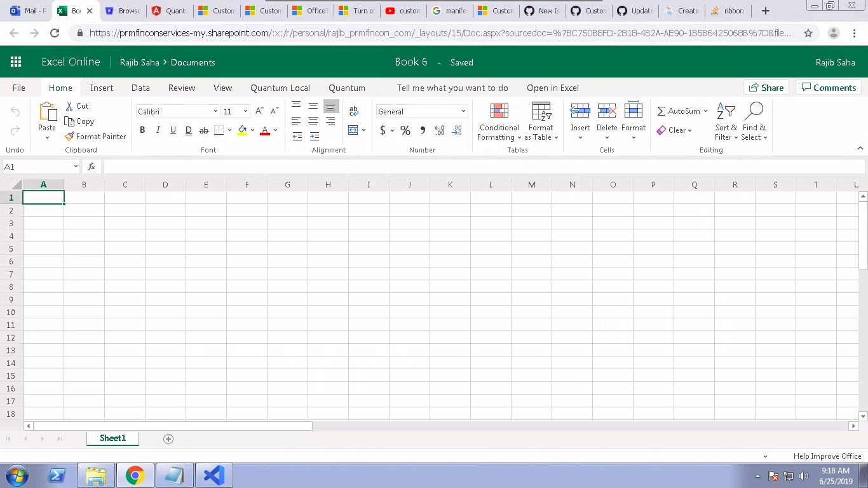This screenshot has height=488, width=868.
Task: Toggle bottom vertical alignment
Action: tap(330, 107)
